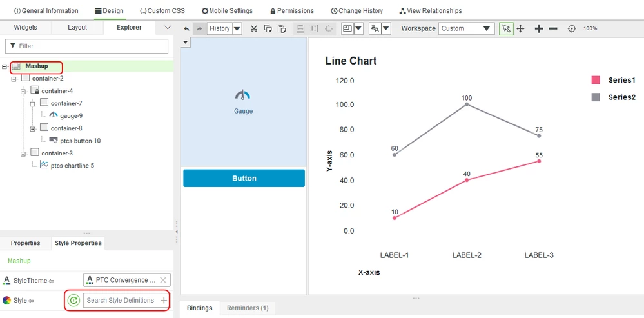This screenshot has height=318, width=644.
Task: Select the Bindings tab
Action: click(200, 308)
